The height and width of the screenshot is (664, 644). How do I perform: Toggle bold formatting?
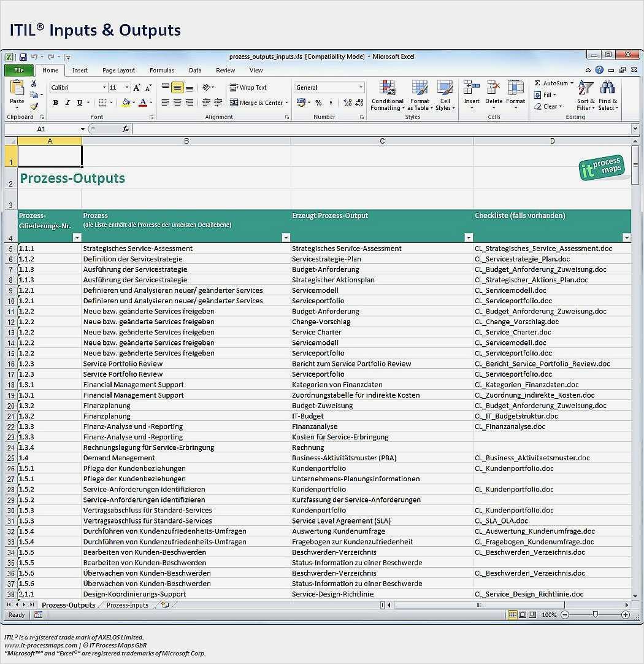(55, 102)
